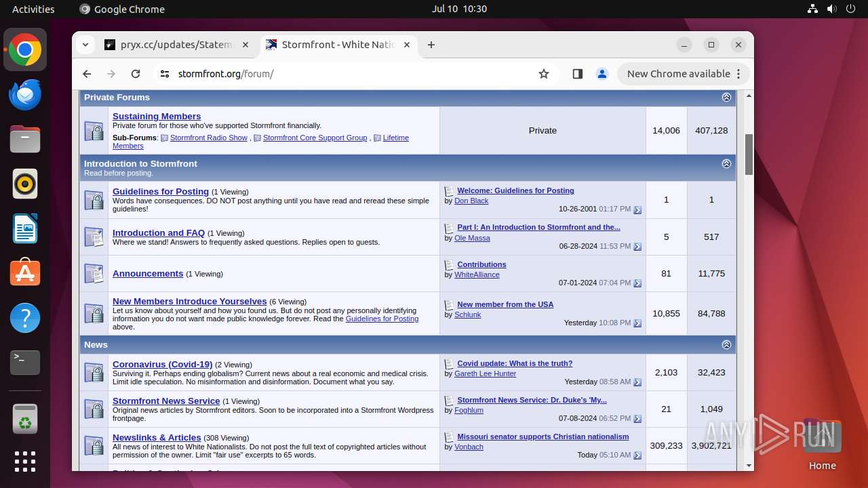Open the Chrome side panel
868x488 pixels.
pos(578,74)
